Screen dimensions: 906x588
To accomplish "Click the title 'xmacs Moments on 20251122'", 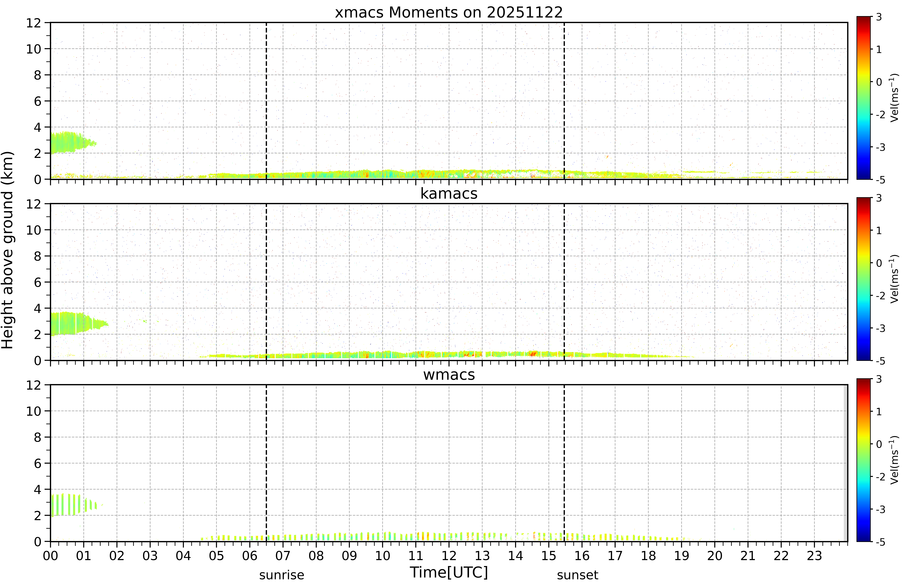I will click(x=449, y=13).
